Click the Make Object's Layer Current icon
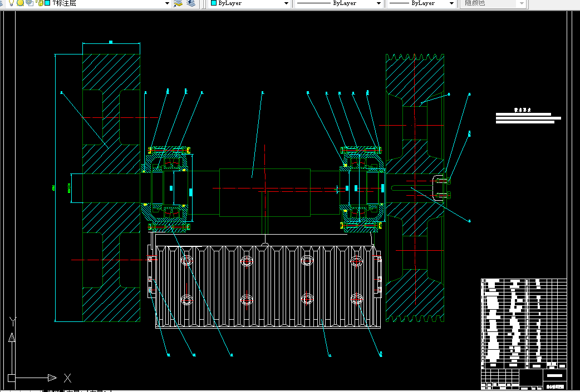 coord(178,3)
